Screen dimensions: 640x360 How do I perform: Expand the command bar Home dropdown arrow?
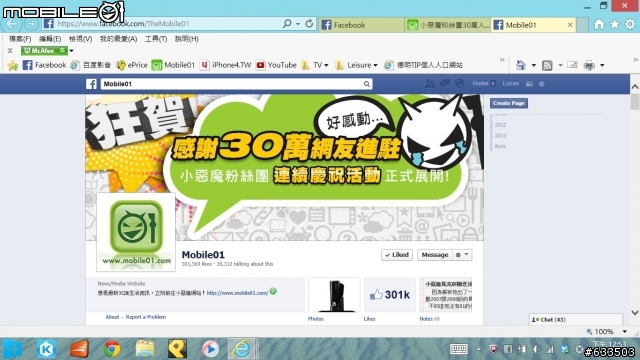[x=533, y=65]
